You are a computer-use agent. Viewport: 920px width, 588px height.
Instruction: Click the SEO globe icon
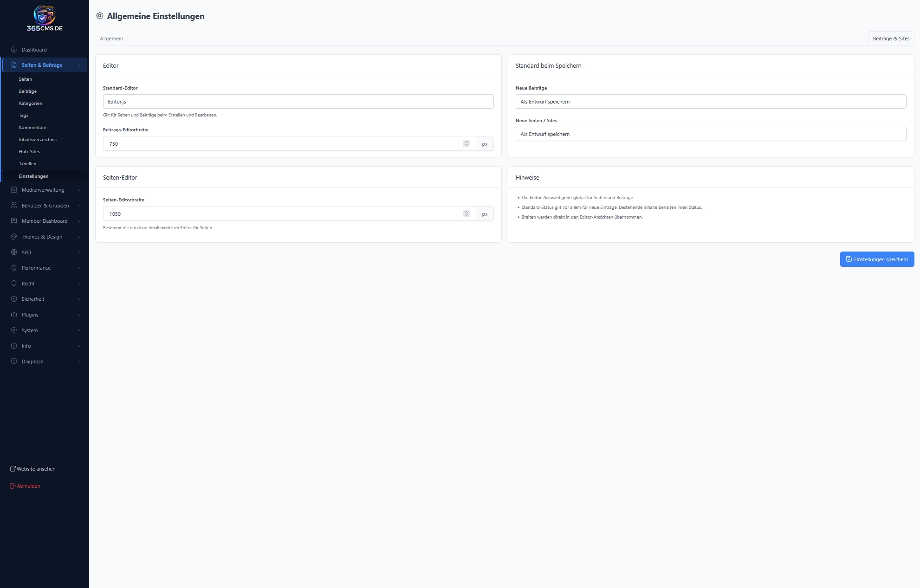pyautogui.click(x=14, y=252)
